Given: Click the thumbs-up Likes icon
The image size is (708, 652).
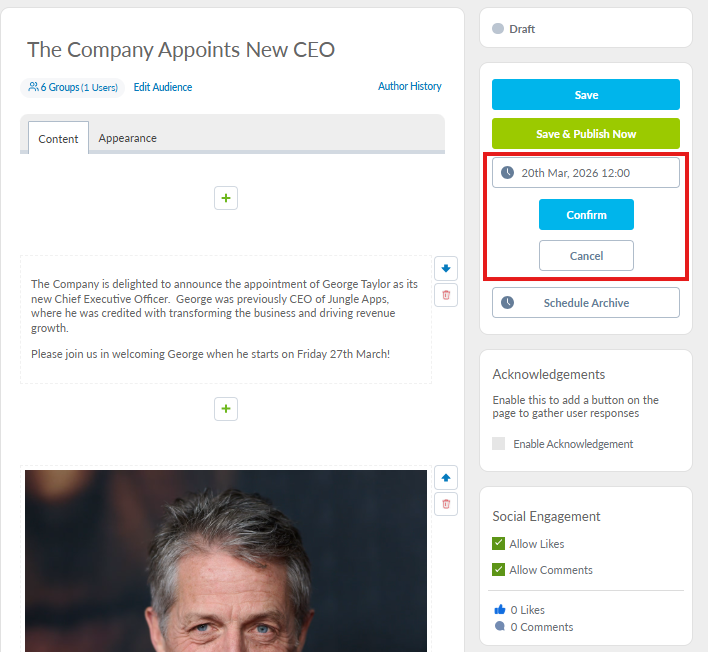Looking at the screenshot, I should click(x=500, y=609).
